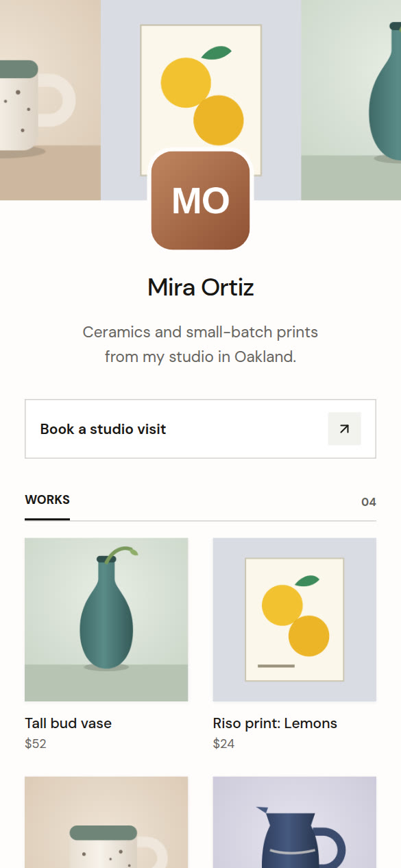The height and width of the screenshot is (868, 401).
Task: Click the $24 price text
Action: (x=224, y=744)
